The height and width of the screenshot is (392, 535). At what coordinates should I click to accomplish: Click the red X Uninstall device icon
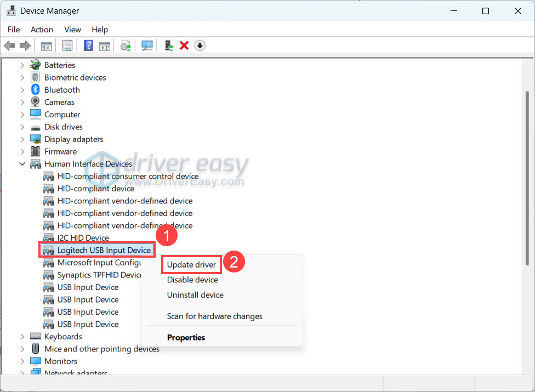point(184,46)
